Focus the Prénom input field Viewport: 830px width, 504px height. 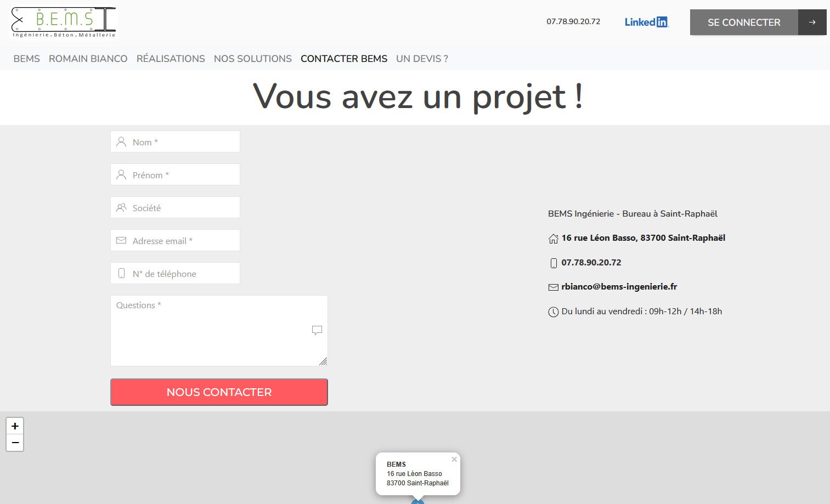click(x=175, y=174)
